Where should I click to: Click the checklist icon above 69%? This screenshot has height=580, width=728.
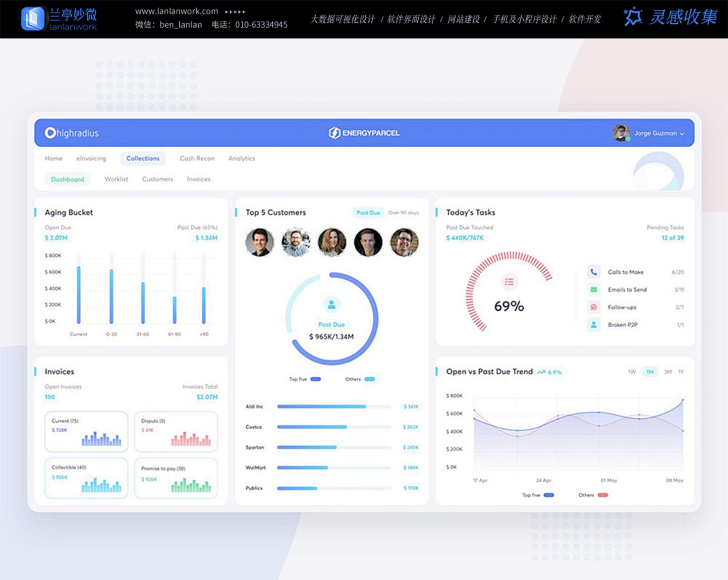pos(509,282)
